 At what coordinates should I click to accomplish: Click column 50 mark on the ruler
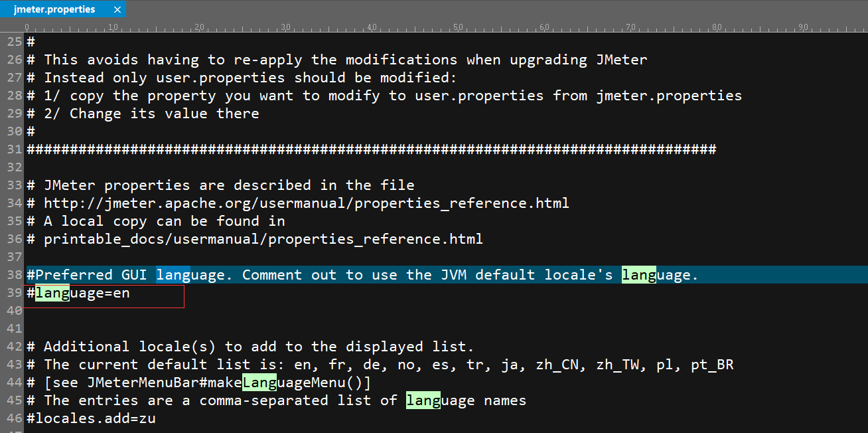[x=458, y=28]
